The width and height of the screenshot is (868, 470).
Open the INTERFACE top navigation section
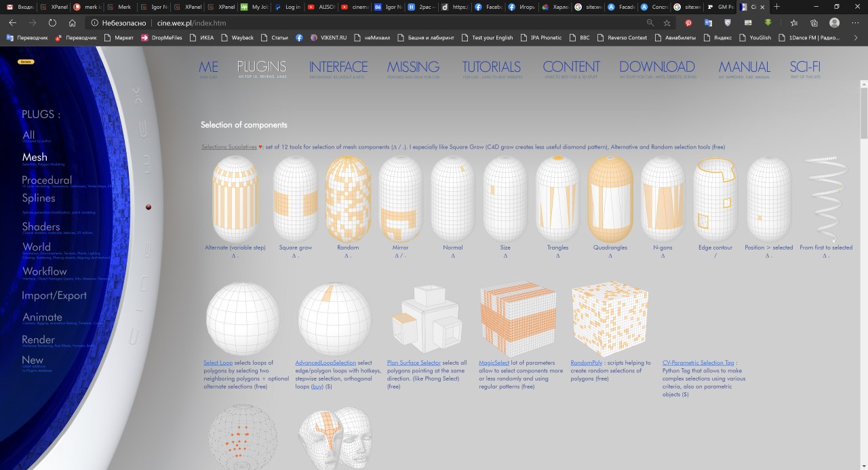338,67
